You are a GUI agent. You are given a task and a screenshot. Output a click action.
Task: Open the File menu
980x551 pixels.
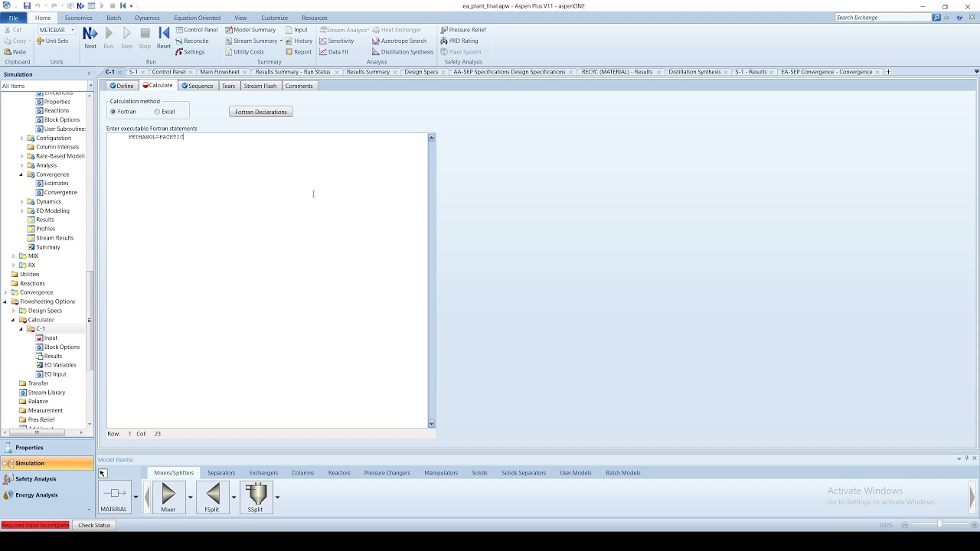click(13, 18)
